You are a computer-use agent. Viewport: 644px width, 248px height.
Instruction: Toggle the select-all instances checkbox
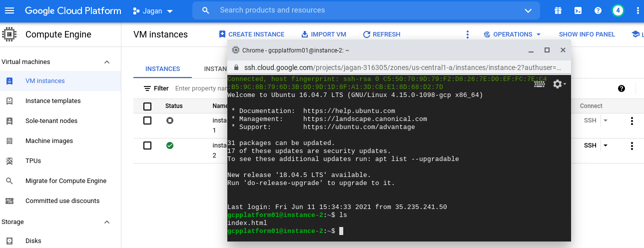(x=147, y=106)
